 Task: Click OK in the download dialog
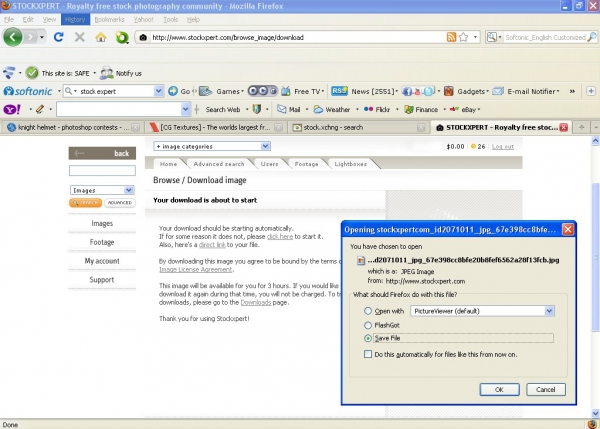click(x=499, y=389)
